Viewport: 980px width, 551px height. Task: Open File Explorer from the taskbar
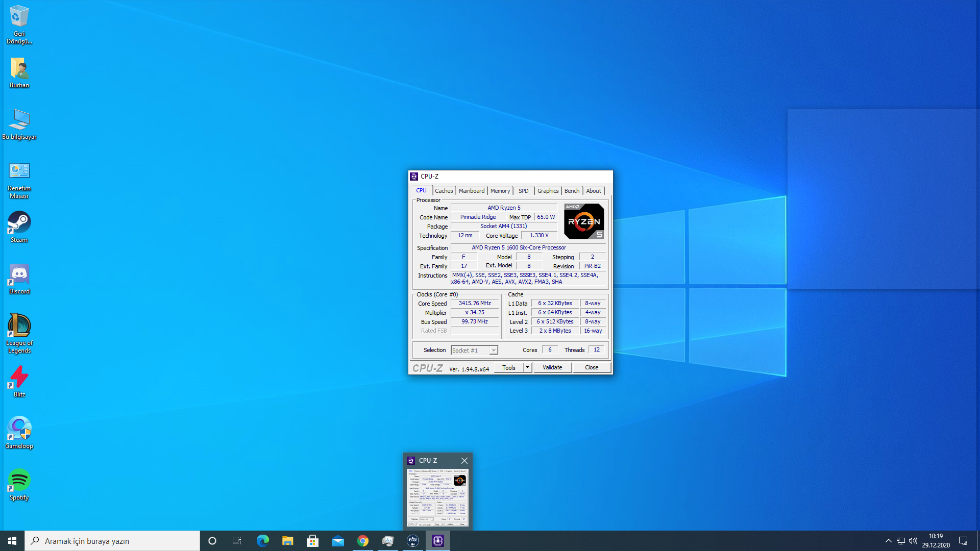coord(287,541)
